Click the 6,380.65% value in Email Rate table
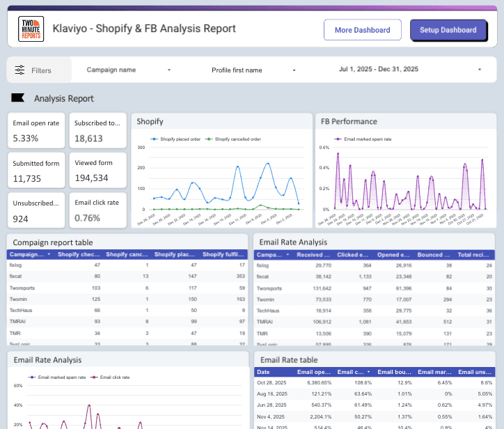 320,383
